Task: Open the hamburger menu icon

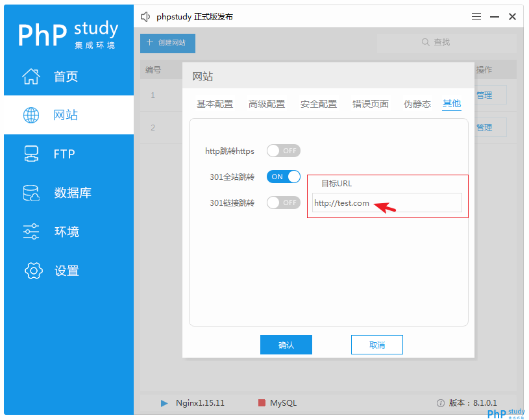Action: click(x=476, y=16)
